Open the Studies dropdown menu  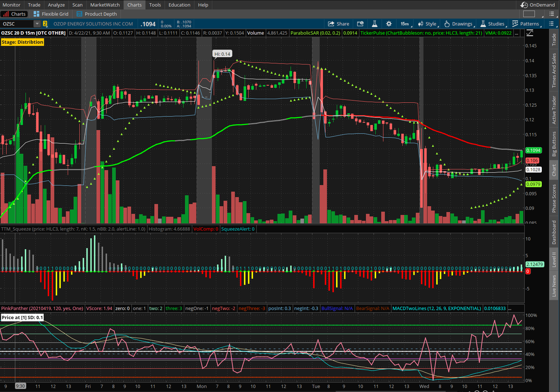click(492, 24)
